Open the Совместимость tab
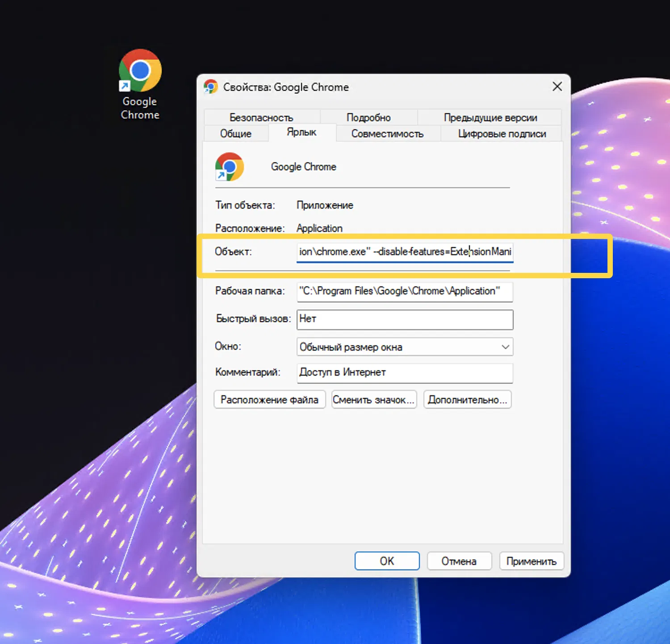The width and height of the screenshot is (670, 644). coord(388,134)
